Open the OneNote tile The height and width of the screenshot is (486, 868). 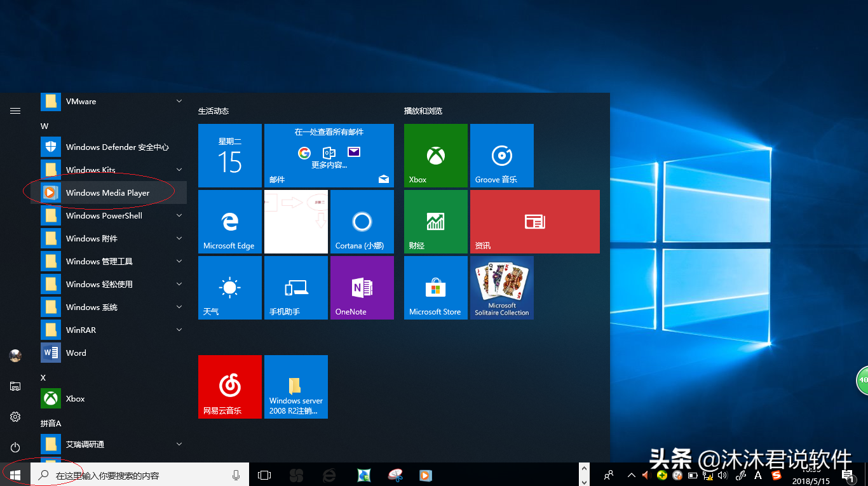362,288
